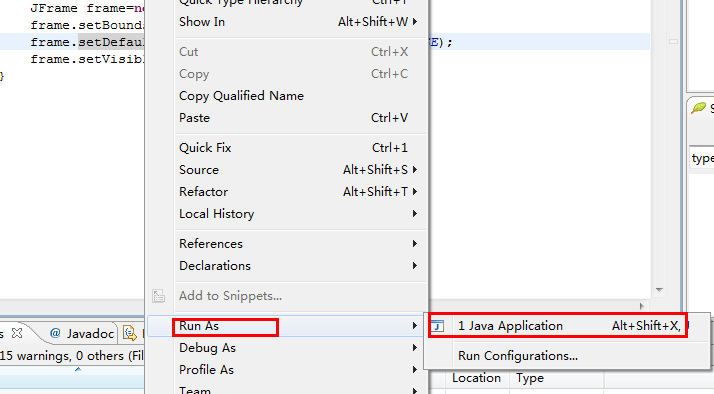This screenshot has width=714, height=394.
Task: Click the Java Application icon
Action: point(438,326)
